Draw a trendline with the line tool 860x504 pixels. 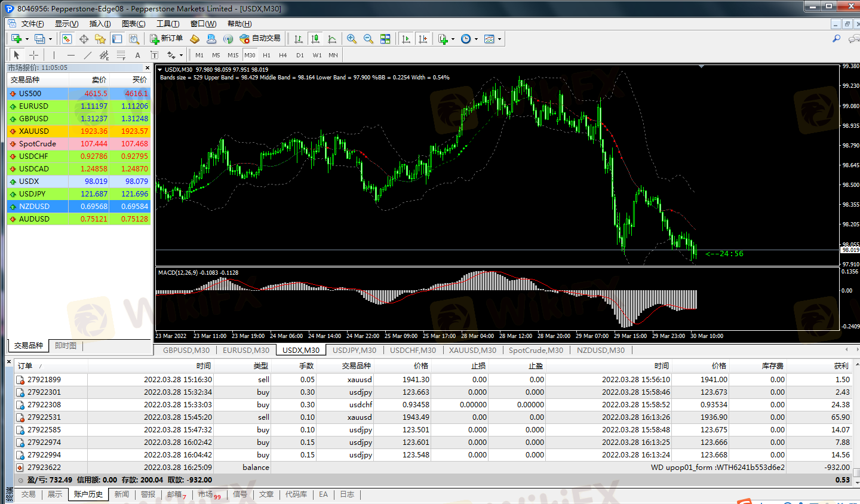(88, 55)
